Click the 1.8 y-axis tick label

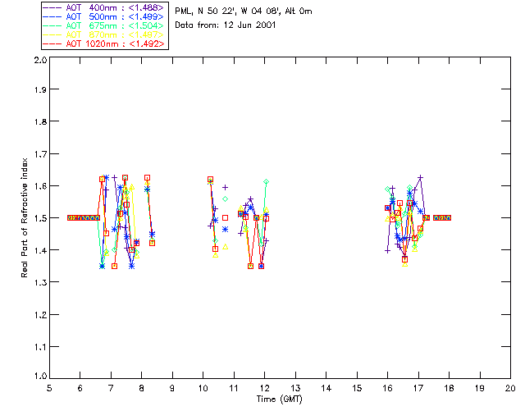(40, 121)
